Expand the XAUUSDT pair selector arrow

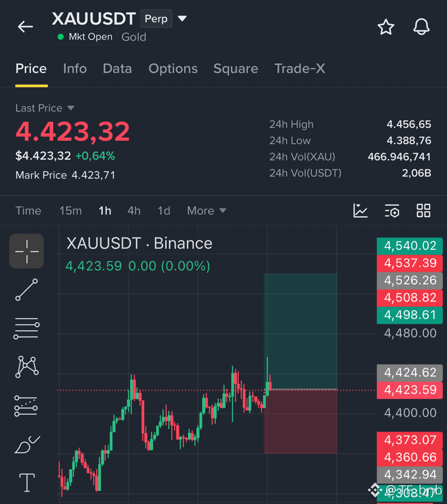(182, 18)
